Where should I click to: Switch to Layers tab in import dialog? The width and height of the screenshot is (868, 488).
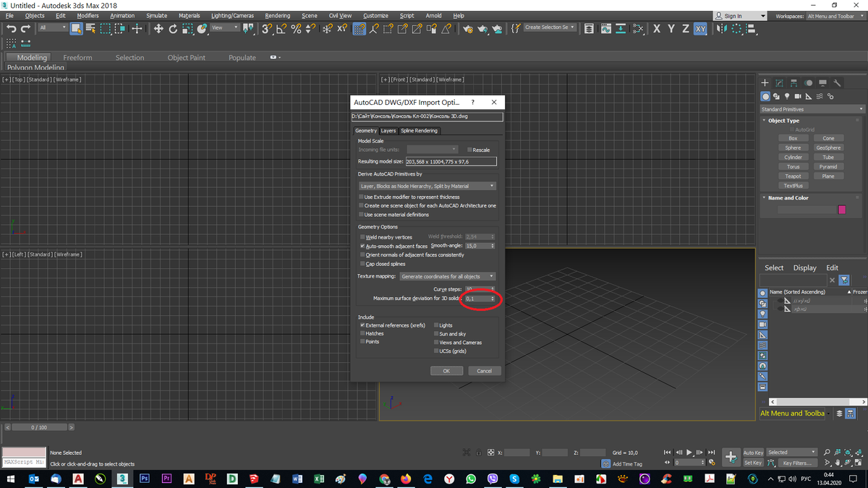(x=388, y=131)
